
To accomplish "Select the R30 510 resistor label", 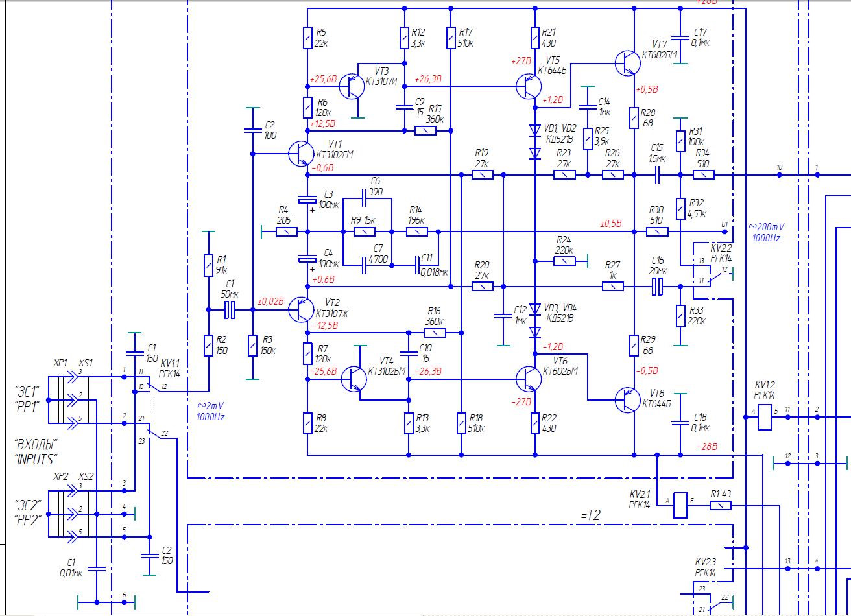I will point(656,215).
